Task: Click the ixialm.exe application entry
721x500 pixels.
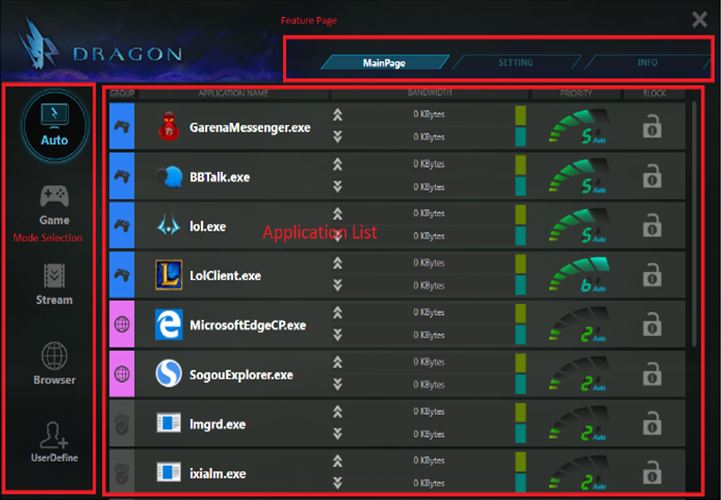Action: coord(217,473)
